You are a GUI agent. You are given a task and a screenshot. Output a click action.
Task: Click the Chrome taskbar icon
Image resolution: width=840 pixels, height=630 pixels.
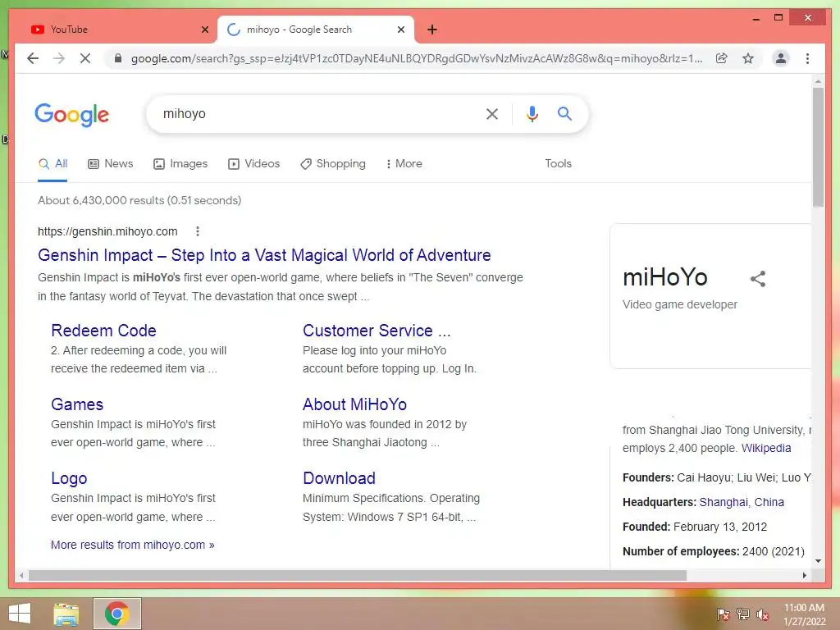pos(116,614)
